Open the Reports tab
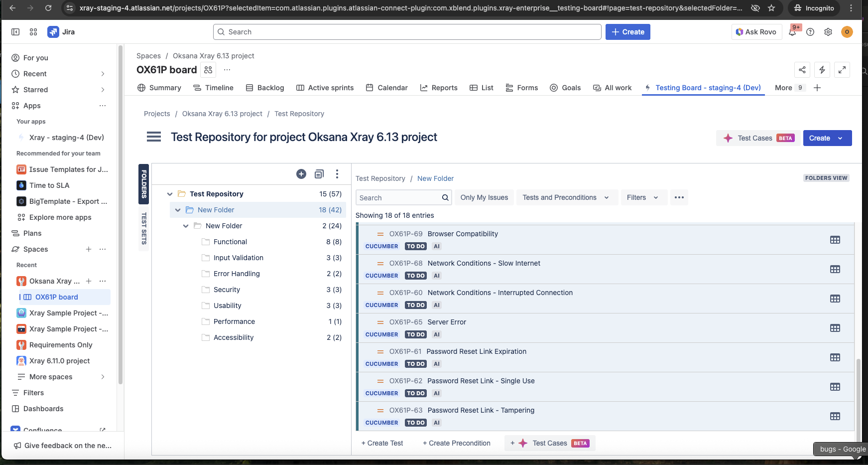The width and height of the screenshot is (868, 465). pos(439,88)
